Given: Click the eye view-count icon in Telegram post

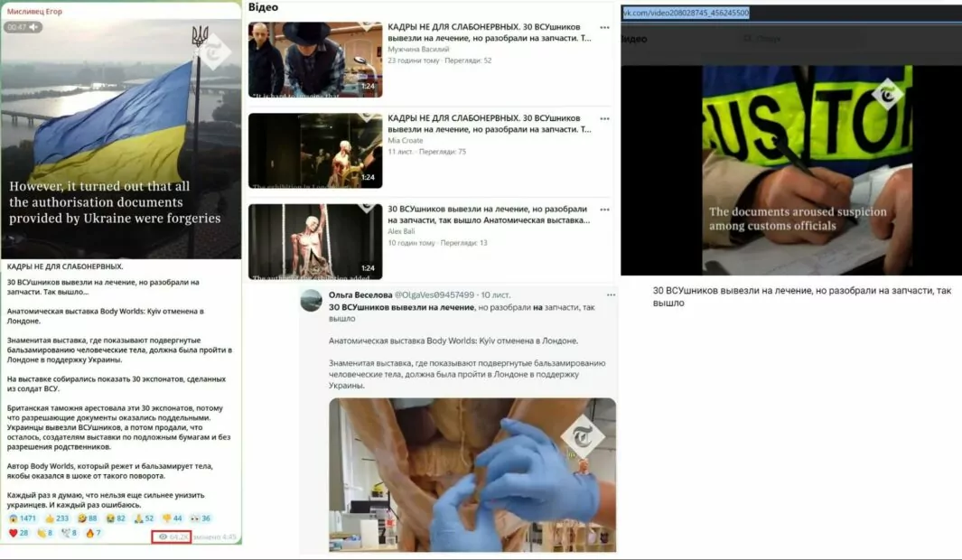Looking at the screenshot, I should click(x=163, y=537).
